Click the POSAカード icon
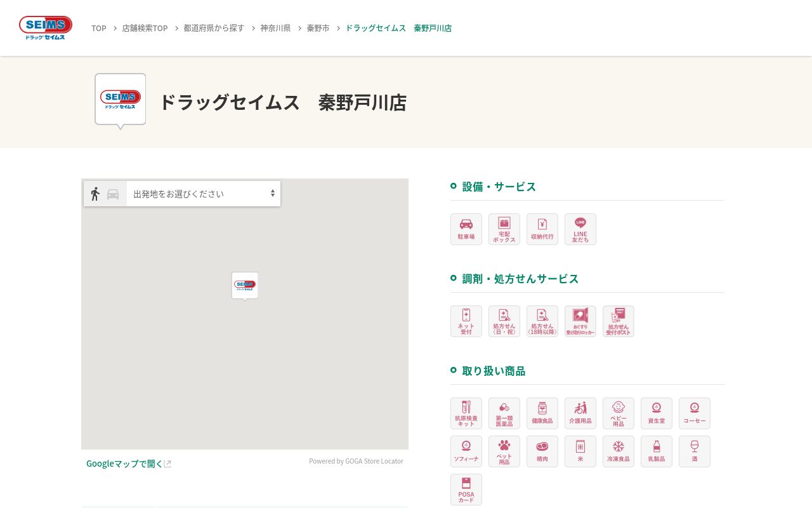 (x=466, y=490)
